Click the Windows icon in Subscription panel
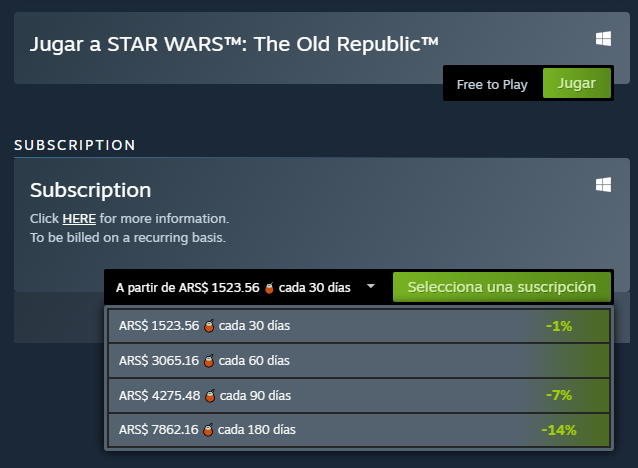The height and width of the screenshot is (468, 638). tap(603, 184)
